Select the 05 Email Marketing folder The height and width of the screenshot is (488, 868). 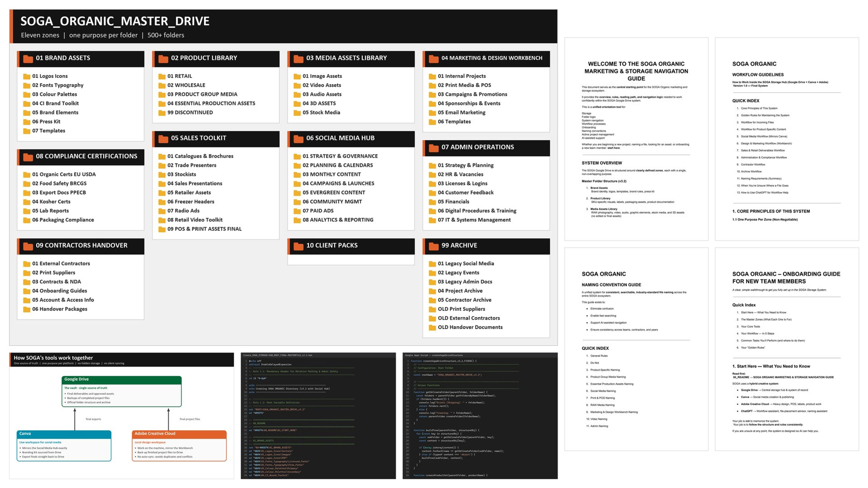457,113
